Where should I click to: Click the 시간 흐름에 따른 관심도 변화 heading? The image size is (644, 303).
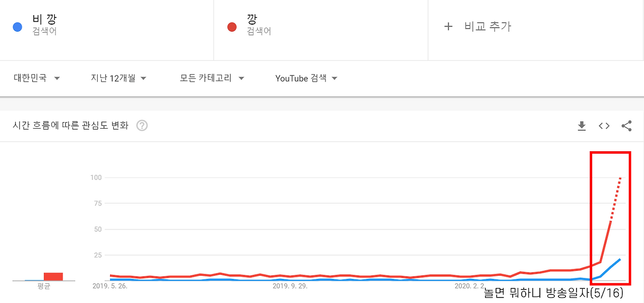pos(70,126)
